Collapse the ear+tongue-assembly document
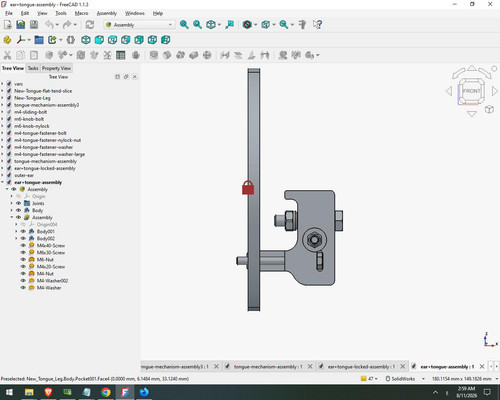500x400 pixels. coord(3,182)
